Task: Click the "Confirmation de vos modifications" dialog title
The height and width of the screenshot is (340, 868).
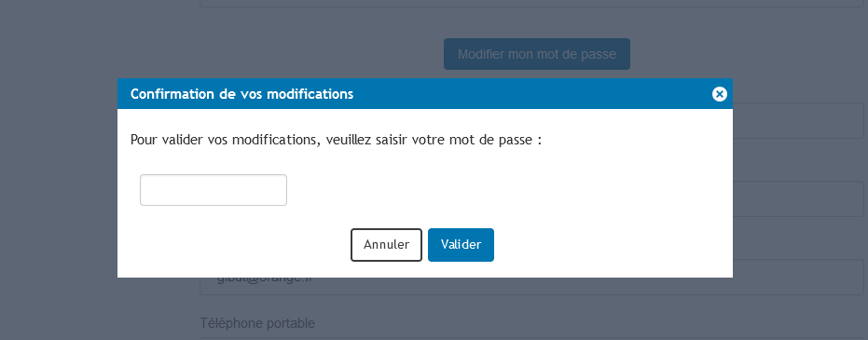Action: tap(241, 94)
